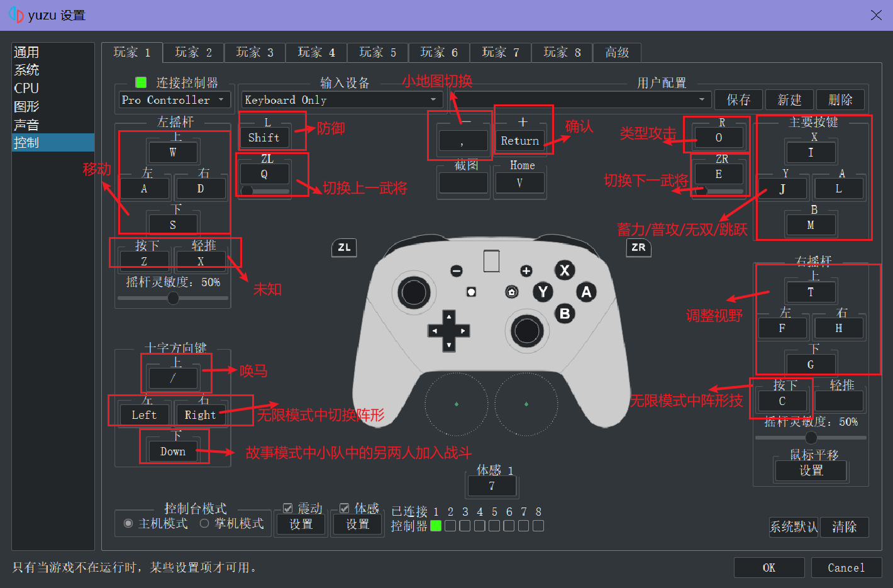Viewport: 893px width, 588px height.
Task: Click the 清除 clear button
Action: pos(844,527)
